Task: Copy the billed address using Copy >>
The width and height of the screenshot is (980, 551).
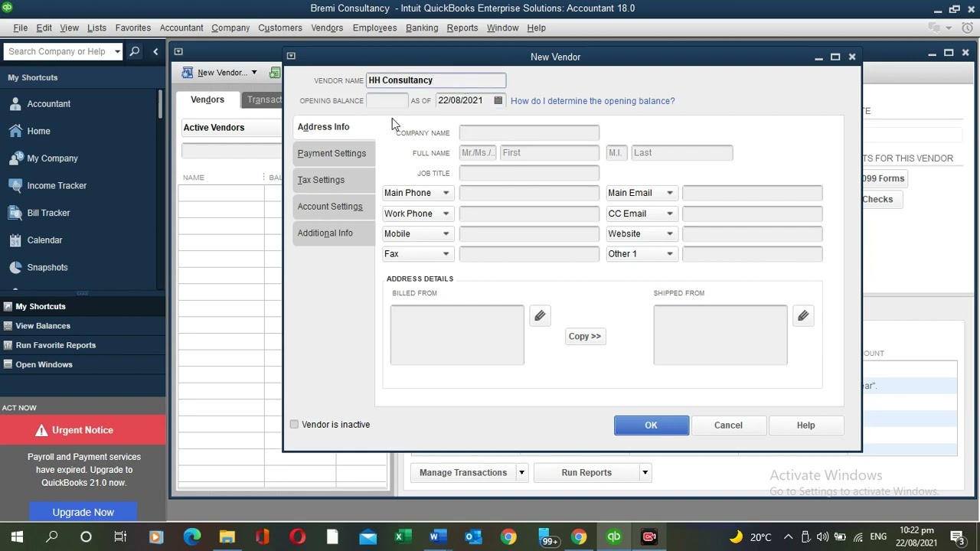Action: [585, 337]
